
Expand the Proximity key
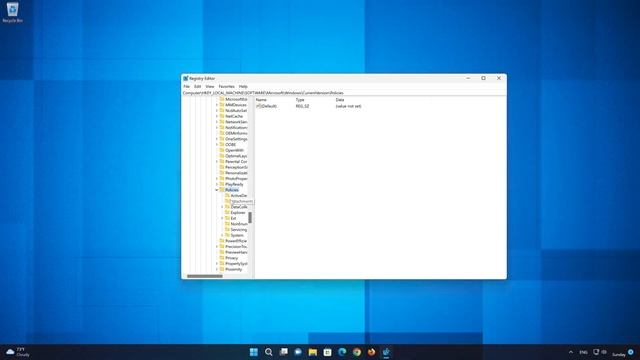pos(217,269)
